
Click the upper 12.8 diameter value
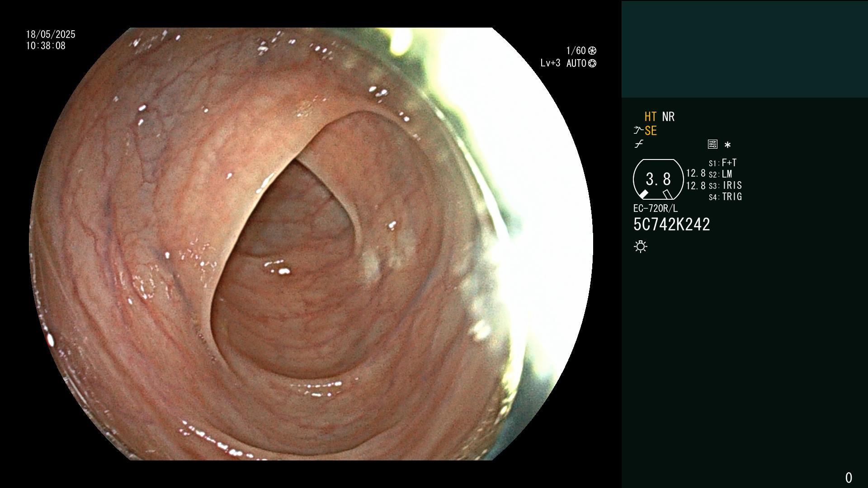click(x=696, y=173)
